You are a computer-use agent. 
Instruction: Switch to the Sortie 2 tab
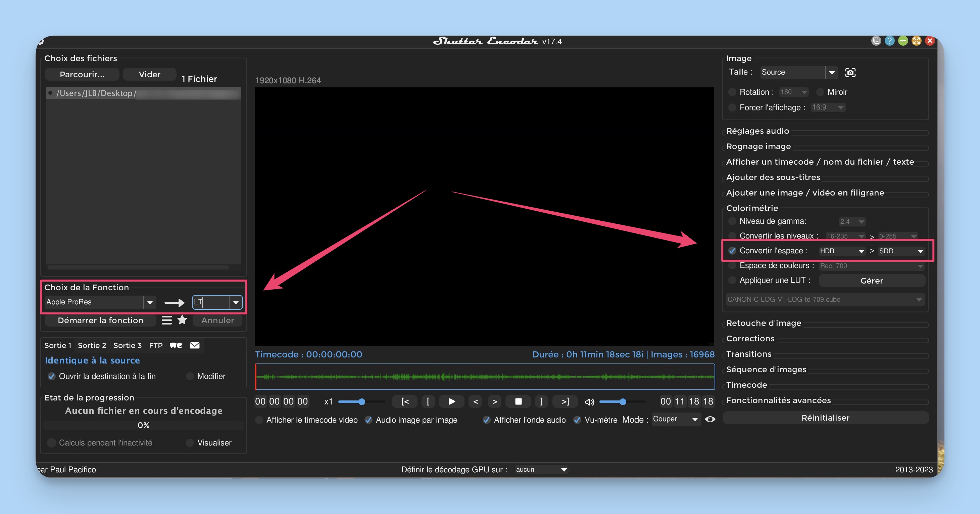click(92, 345)
